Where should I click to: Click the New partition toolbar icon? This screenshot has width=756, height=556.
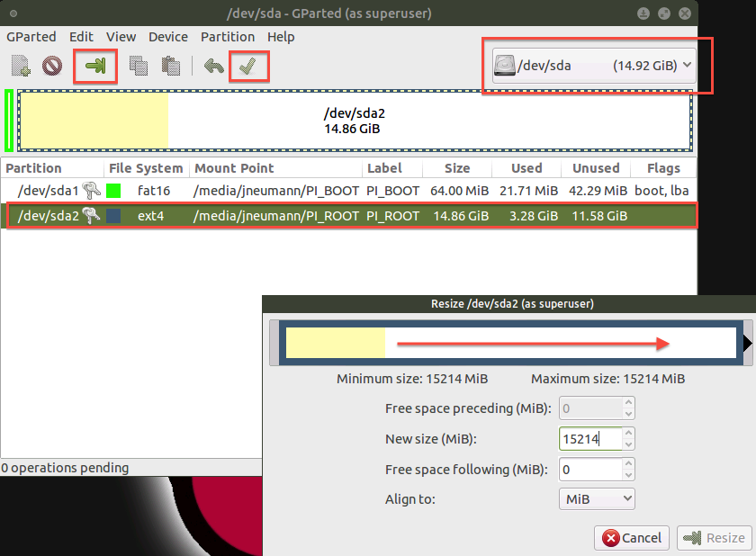pyautogui.click(x=21, y=66)
